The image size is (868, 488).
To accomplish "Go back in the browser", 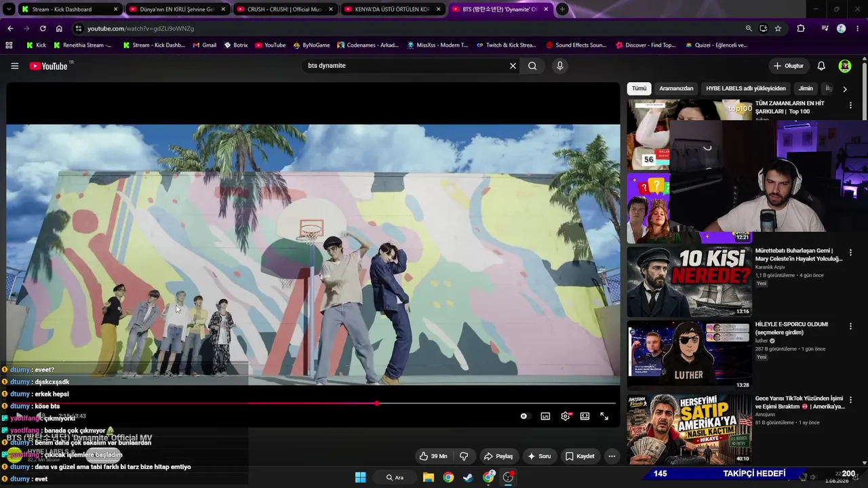I will coord(10,28).
